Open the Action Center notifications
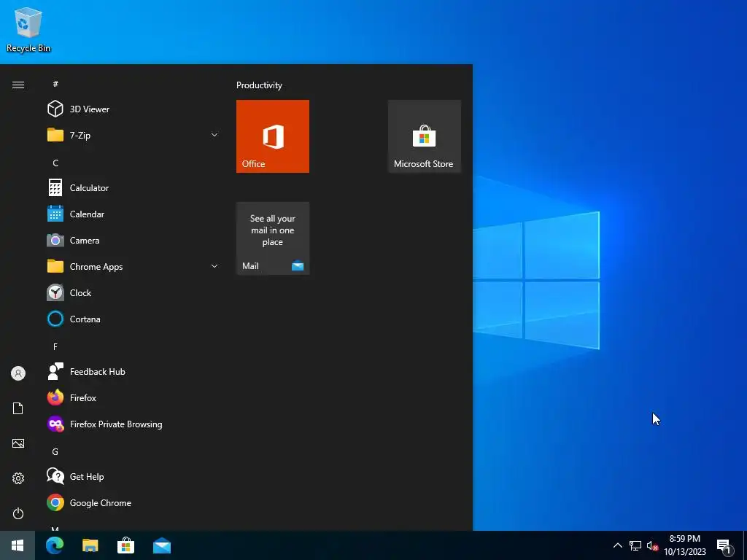747x560 pixels. coord(724,546)
